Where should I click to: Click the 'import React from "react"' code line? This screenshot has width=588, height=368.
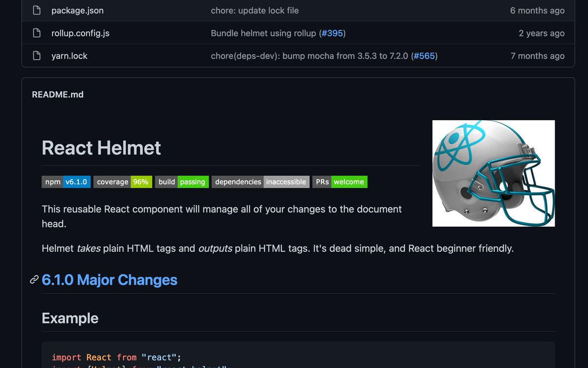[117, 357]
